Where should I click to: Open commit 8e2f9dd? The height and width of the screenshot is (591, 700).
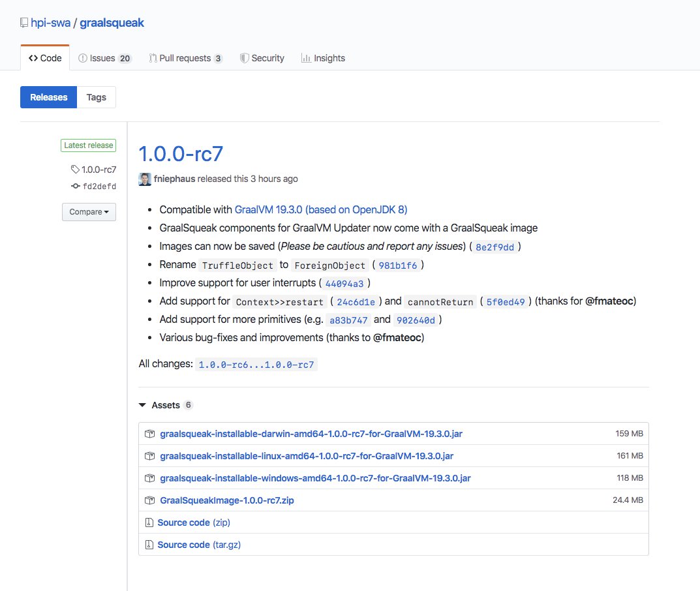495,247
